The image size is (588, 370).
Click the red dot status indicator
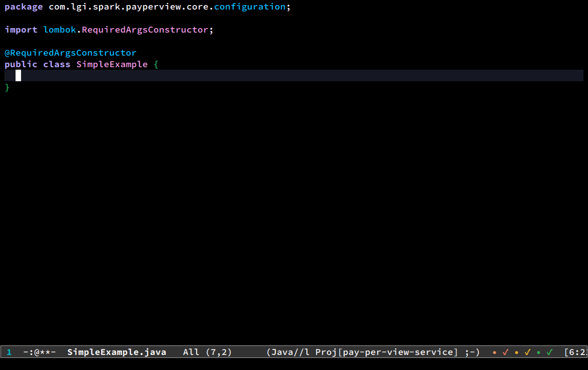click(x=495, y=352)
